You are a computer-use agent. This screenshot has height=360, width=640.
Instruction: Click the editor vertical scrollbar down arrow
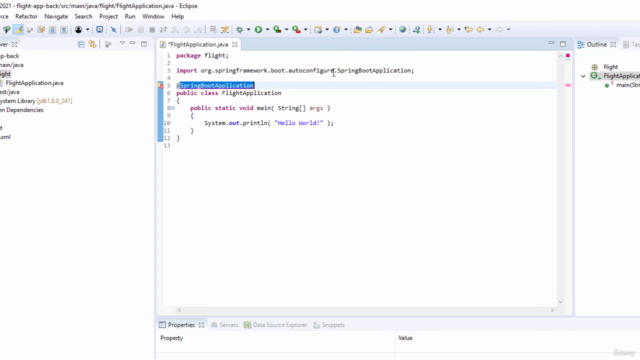point(560,302)
